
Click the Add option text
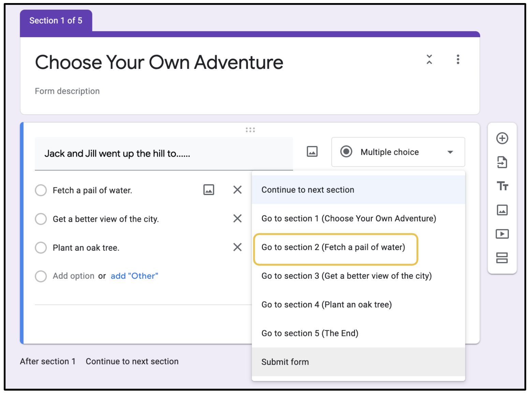click(x=73, y=276)
